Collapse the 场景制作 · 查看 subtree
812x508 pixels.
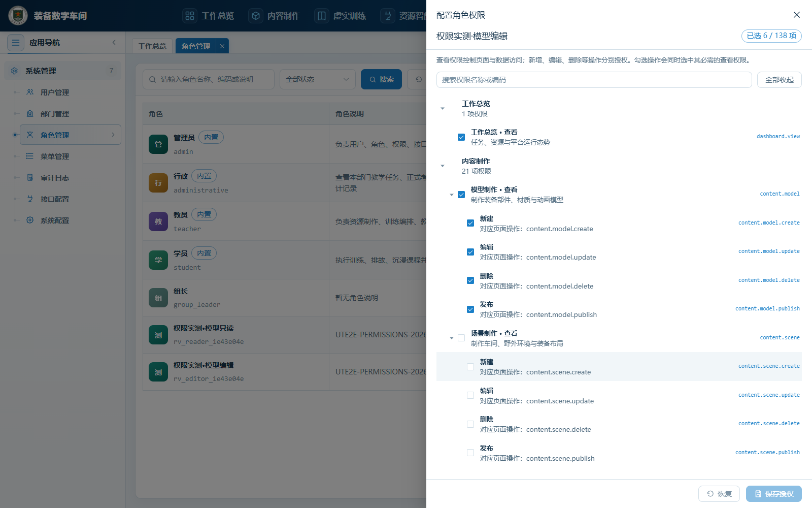452,338
